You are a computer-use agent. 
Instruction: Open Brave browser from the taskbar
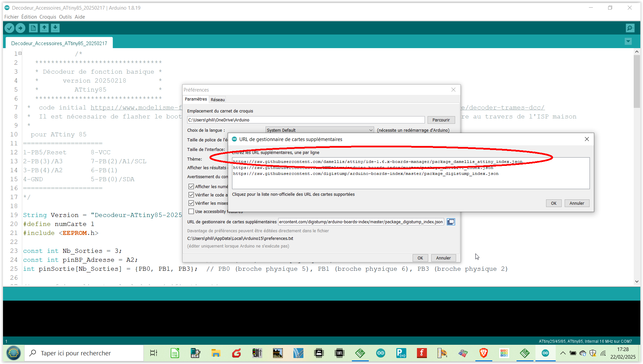click(x=483, y=353)
